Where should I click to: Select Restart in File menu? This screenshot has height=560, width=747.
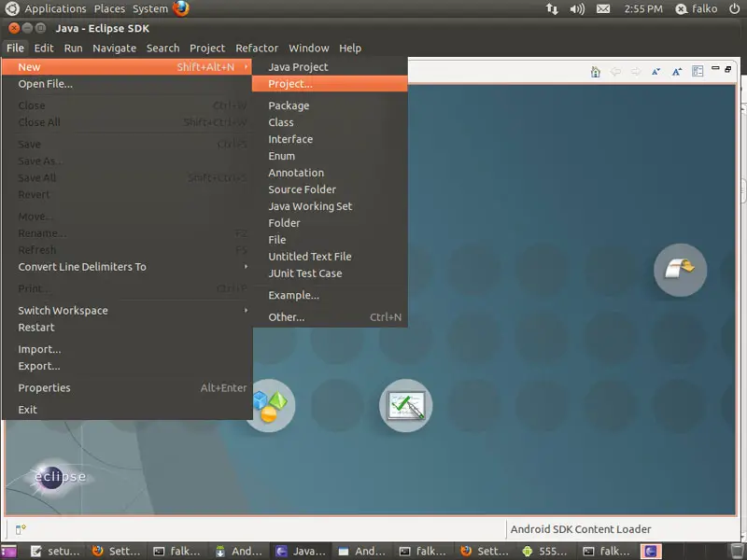pos(127,328)
